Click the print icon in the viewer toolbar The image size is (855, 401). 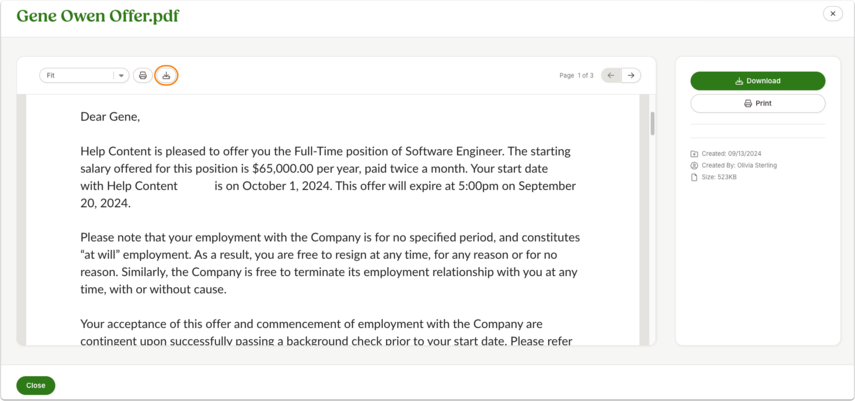[143, 75]
